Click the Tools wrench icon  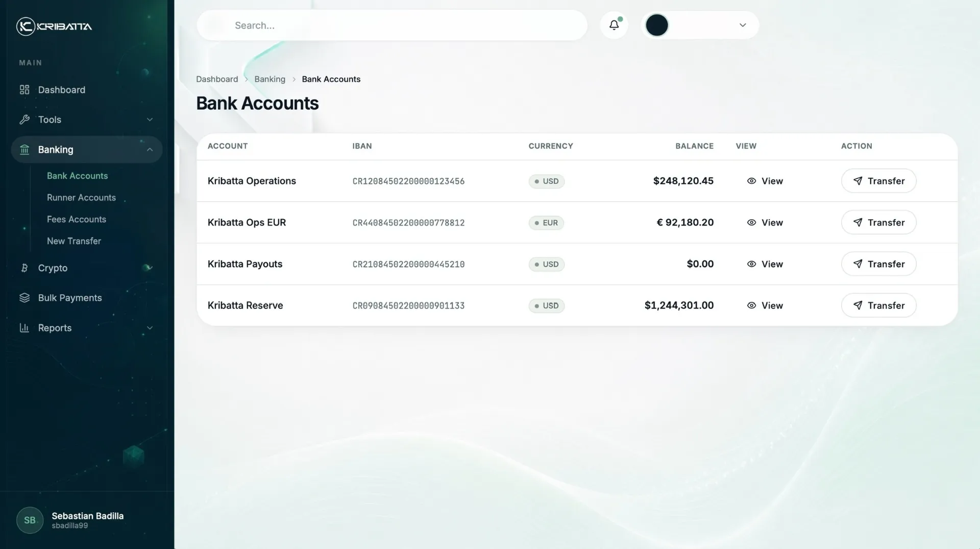click(24, 120)
